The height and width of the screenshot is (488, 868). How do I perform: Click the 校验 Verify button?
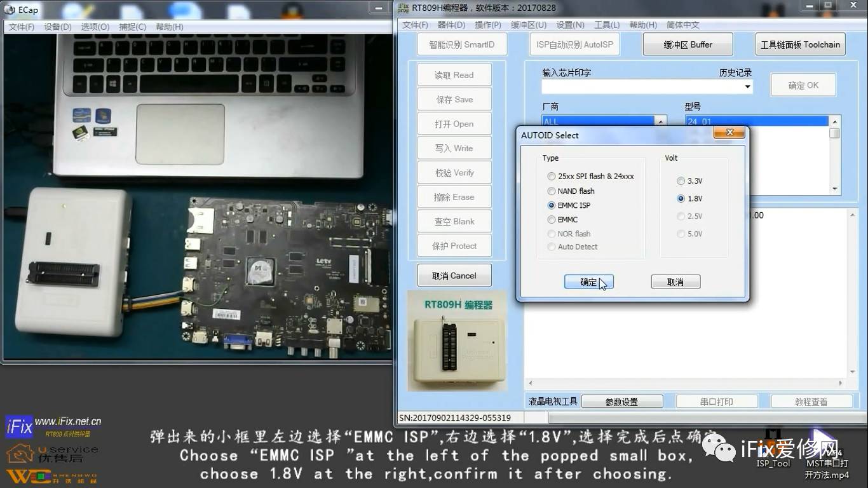click(x=454, y=172)
